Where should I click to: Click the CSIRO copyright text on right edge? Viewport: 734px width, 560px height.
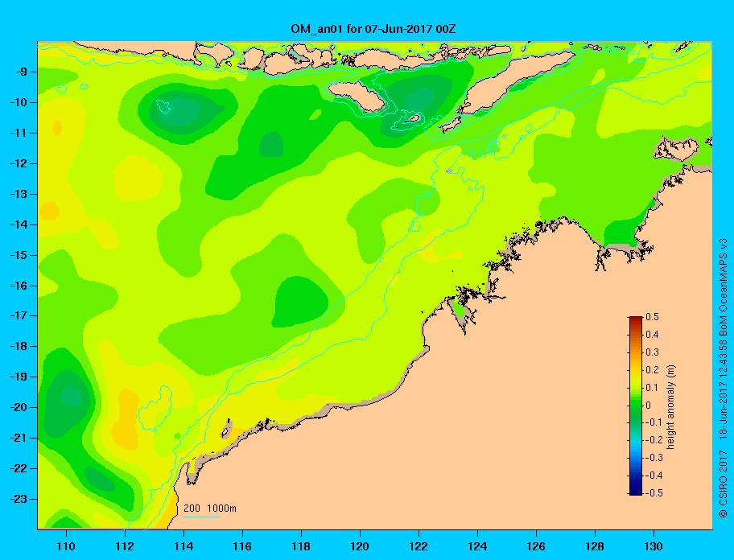pyautogui.click(x=724, y=377)
